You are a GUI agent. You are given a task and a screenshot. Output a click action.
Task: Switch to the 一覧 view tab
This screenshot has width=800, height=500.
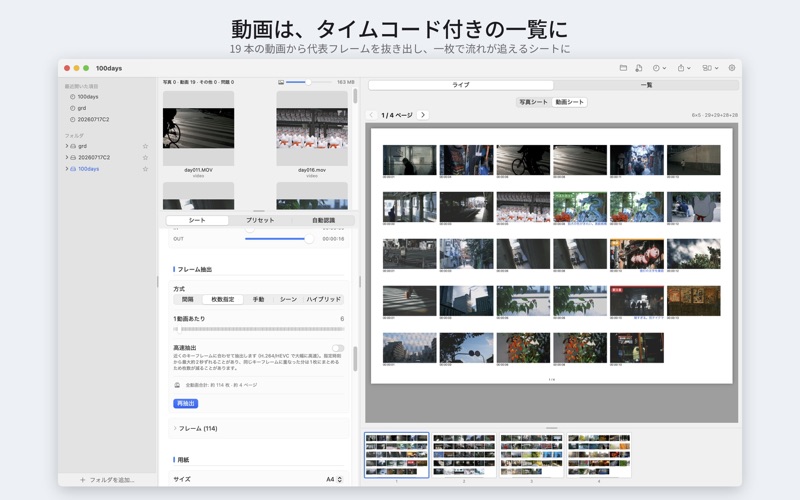(646, 85)
